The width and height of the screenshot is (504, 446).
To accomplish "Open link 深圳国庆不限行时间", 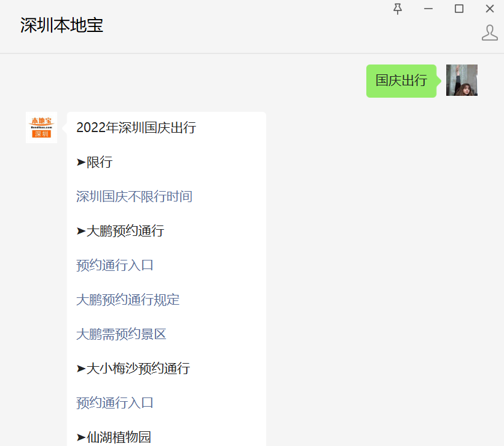I will [x=135, y=197].
